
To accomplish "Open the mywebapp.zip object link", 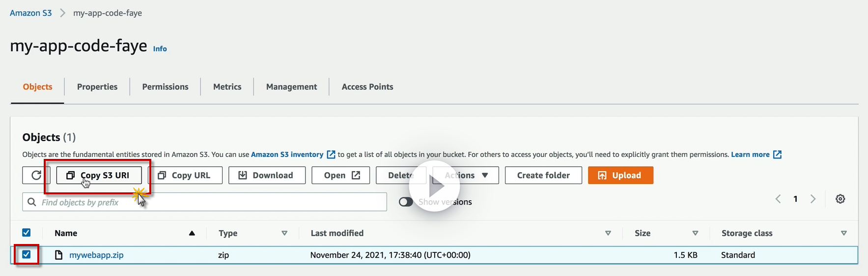I will (96, 255).
